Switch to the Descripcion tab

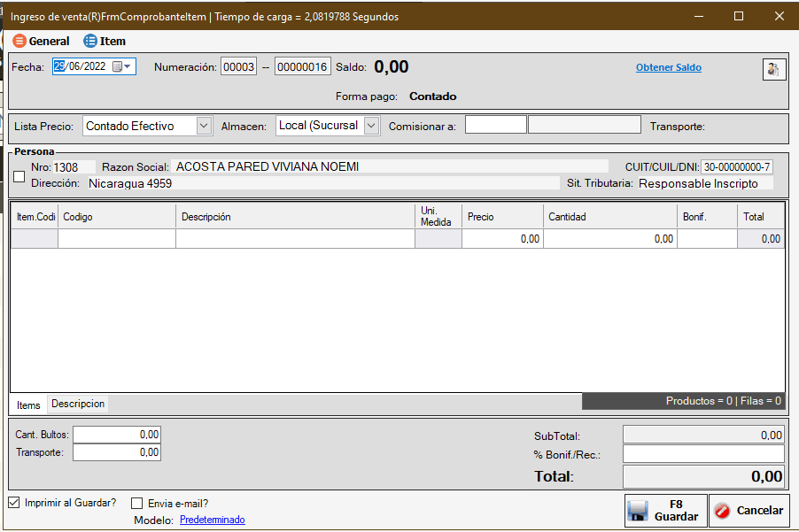[x=78, y=404]
